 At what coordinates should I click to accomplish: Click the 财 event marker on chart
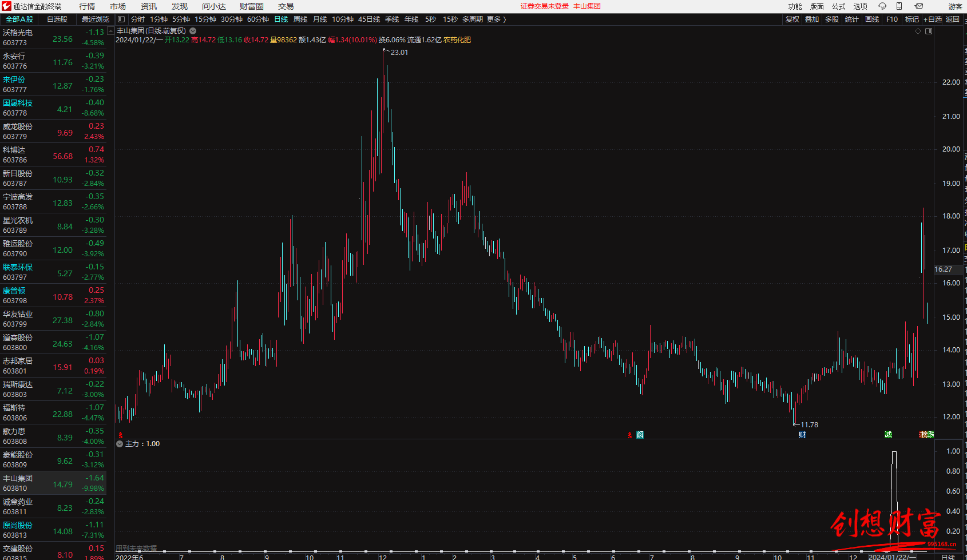(x=802, y=435)
